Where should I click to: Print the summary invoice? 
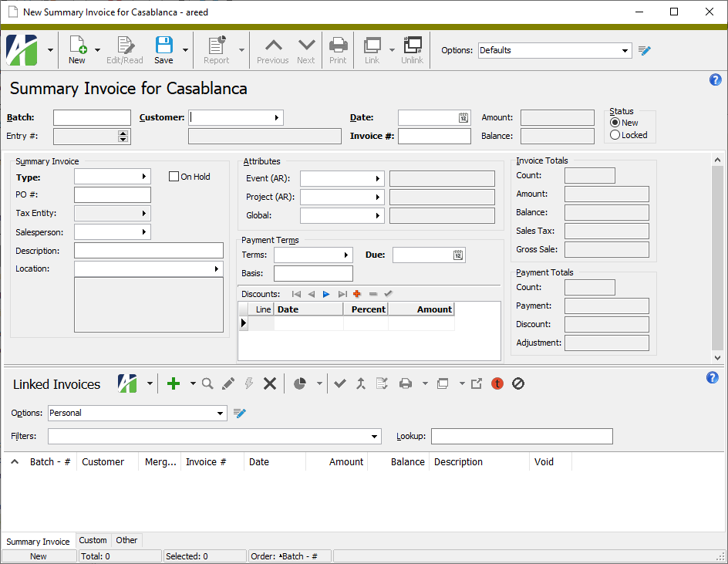point(337,49)
